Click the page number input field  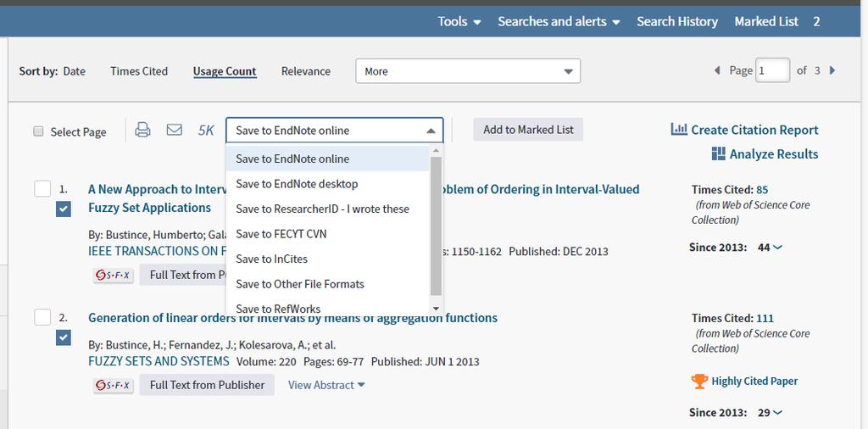pos(772,71)
